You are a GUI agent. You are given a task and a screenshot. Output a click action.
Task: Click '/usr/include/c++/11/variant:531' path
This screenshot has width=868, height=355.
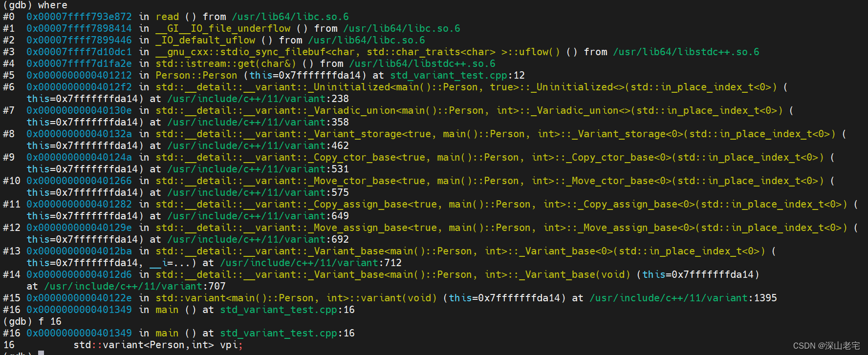[258, 169]
